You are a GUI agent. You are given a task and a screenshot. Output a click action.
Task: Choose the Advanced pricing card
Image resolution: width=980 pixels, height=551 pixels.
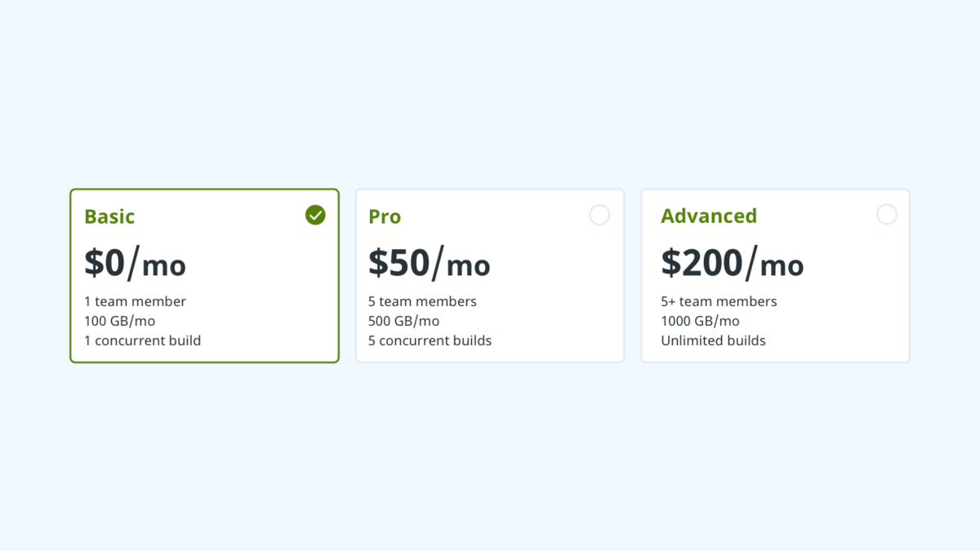(x=775, y=275)
